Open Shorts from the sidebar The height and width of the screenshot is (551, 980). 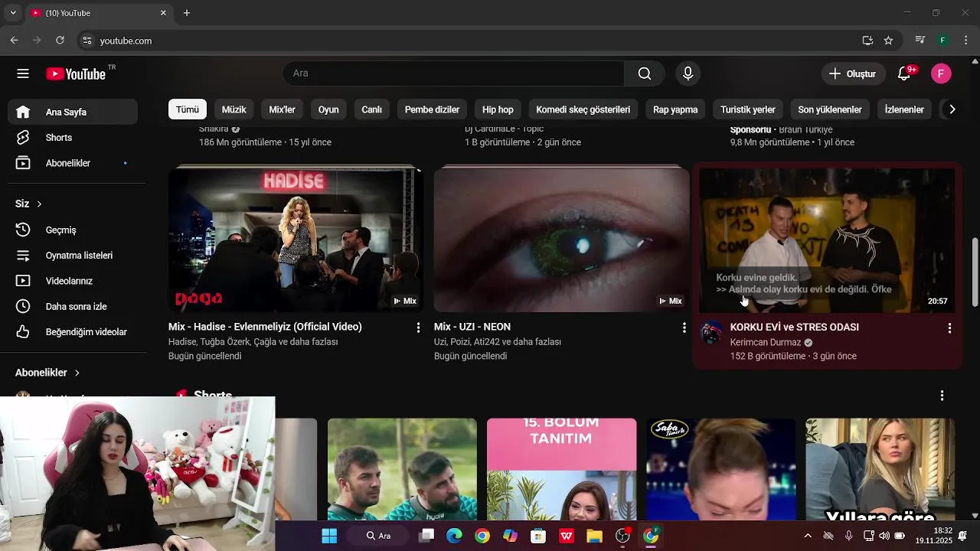[73, 138]
